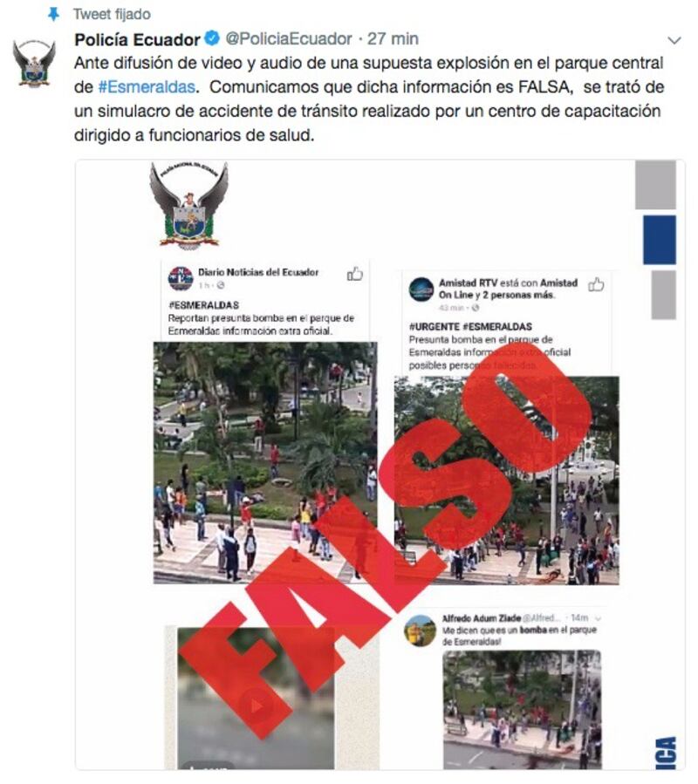Viewport: 698px width, 784px height.
Task: Click the Tweet fijado label
Action: pos(112,14)
